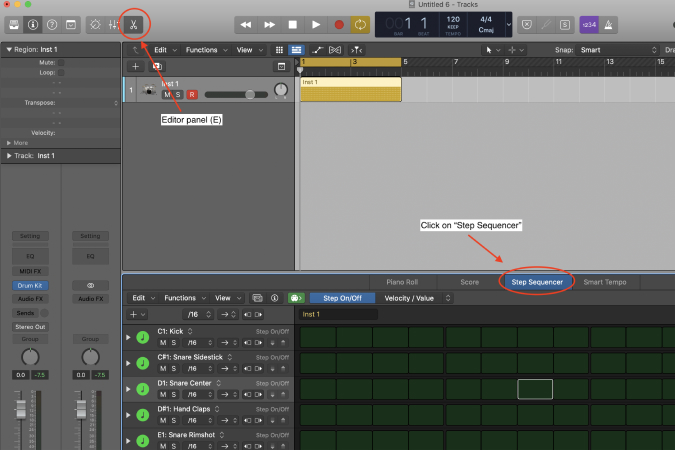The image size is (676, 450).
Task: Check the Region Loop checkbox
Action: [61, 73]
